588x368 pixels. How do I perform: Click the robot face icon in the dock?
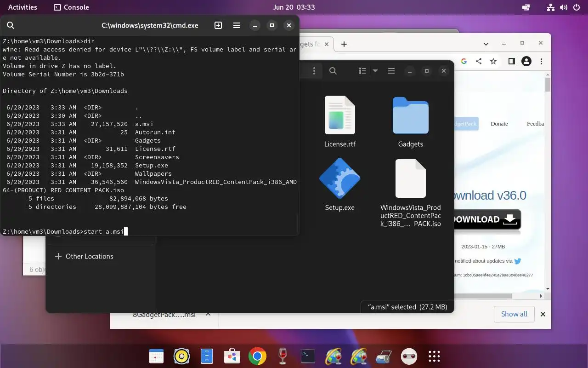(409, 356)
